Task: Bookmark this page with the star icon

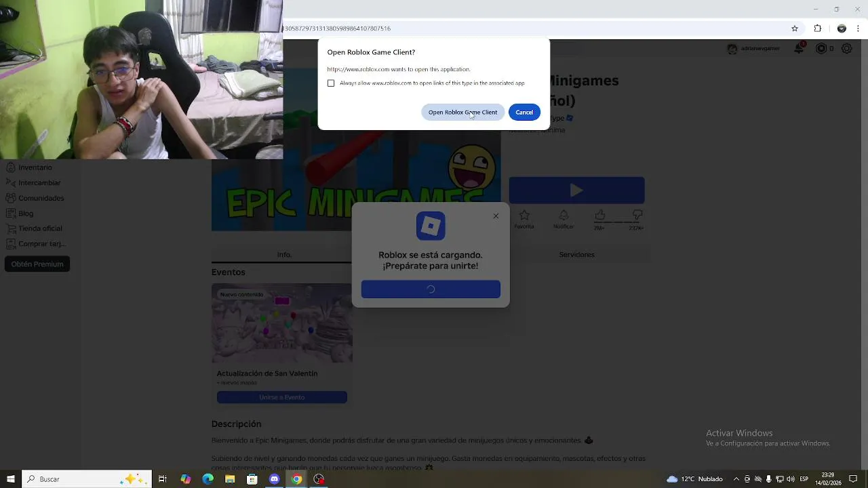Action: (x=795, y=28)
